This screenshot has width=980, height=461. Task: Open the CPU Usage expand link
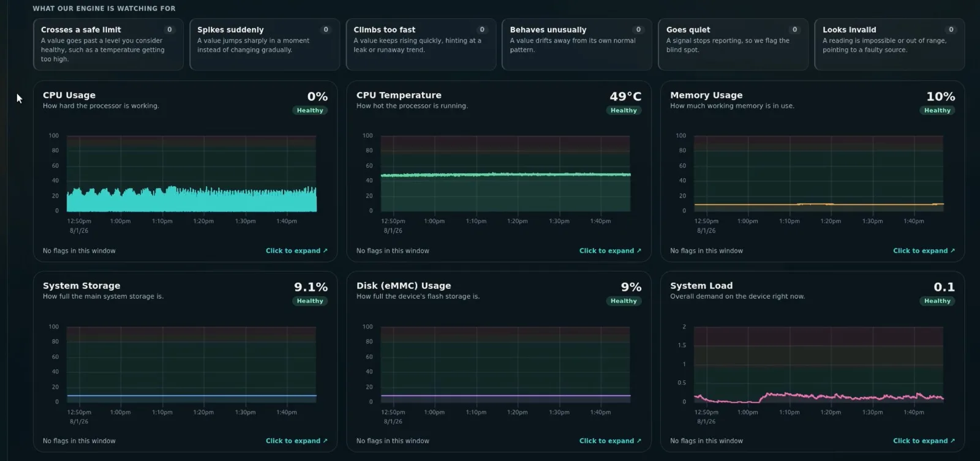(x=296, y=251)
